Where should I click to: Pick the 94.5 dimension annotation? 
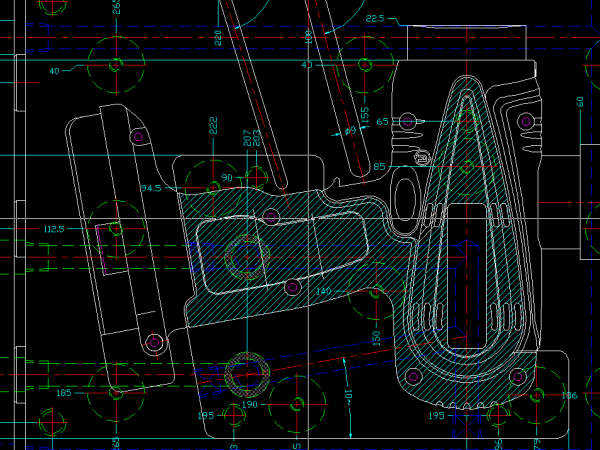151,188
